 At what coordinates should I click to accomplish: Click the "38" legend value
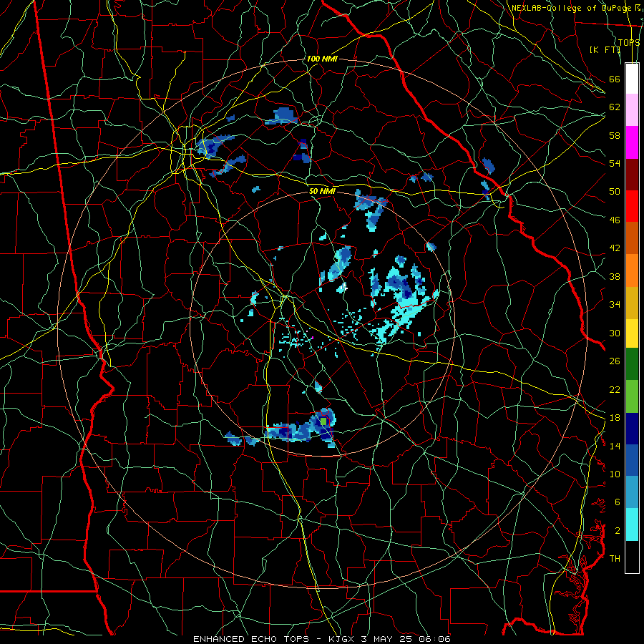point(615,276)
